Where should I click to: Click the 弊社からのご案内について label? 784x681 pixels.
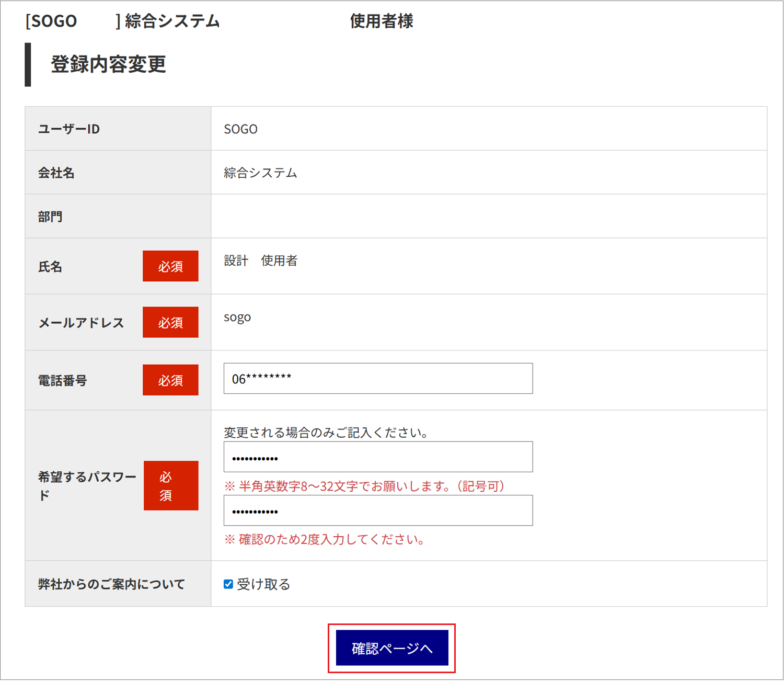pyautogui.click(x=111, y=584)
